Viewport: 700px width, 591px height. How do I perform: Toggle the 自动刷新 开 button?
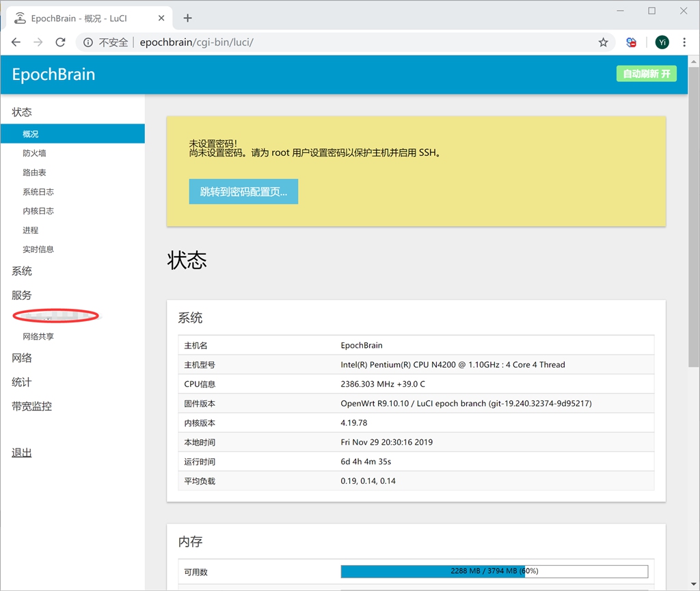pos(647,74)
